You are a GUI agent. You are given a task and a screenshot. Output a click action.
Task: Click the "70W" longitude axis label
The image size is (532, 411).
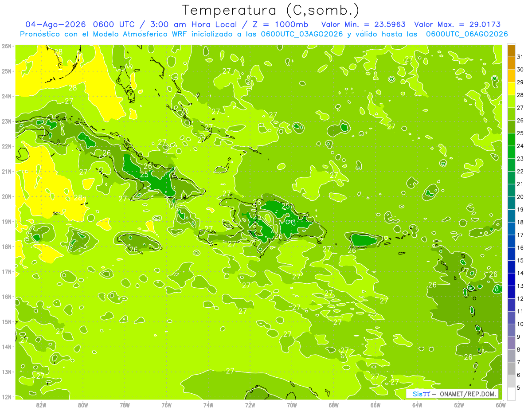pyautogui.click(x=292, y=405)
